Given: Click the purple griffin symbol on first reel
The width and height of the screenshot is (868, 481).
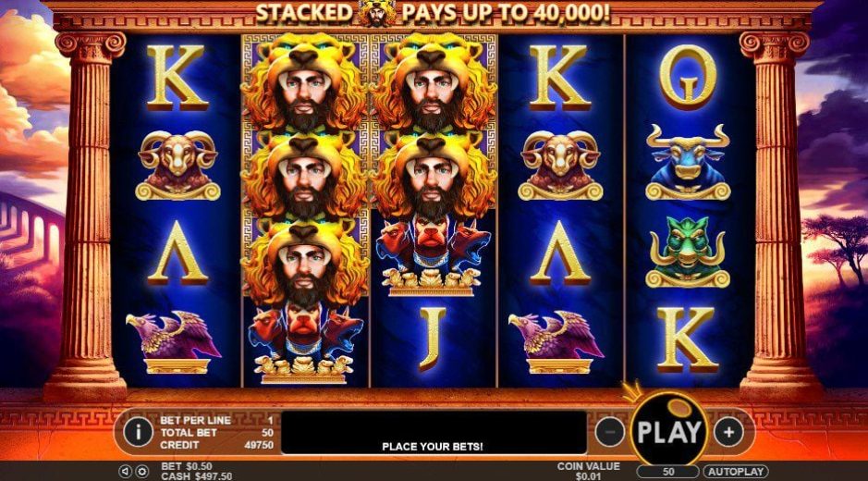Looking at the screenshot, I should pyautogui.click(x=174, y=342).
